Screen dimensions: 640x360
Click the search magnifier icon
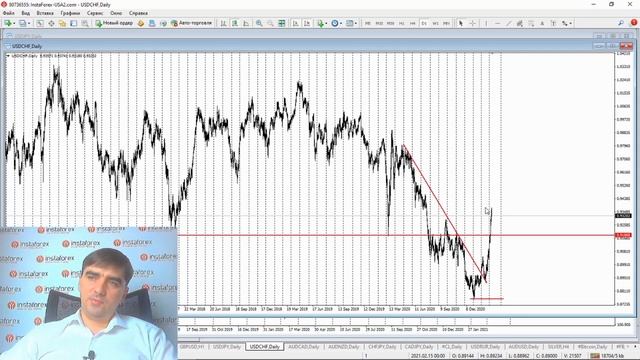620,23
